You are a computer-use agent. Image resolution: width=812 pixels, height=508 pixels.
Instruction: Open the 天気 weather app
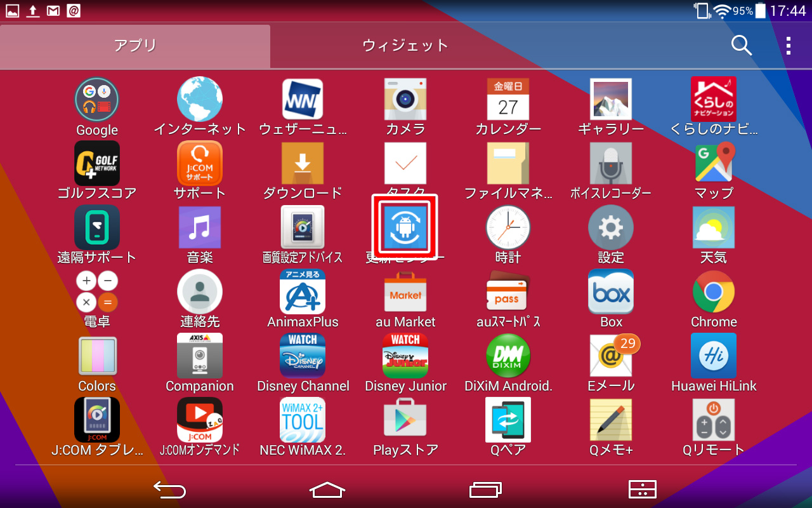click(x=714, y=227)
